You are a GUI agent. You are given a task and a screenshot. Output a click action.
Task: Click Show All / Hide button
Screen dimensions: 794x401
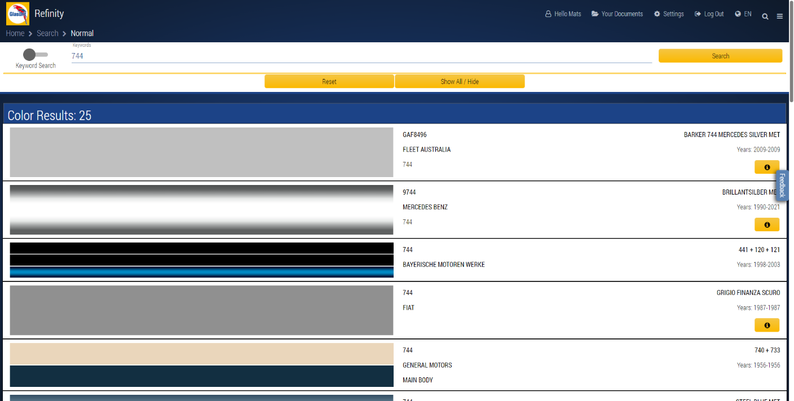pyautogui.click(x=460, y=82)
